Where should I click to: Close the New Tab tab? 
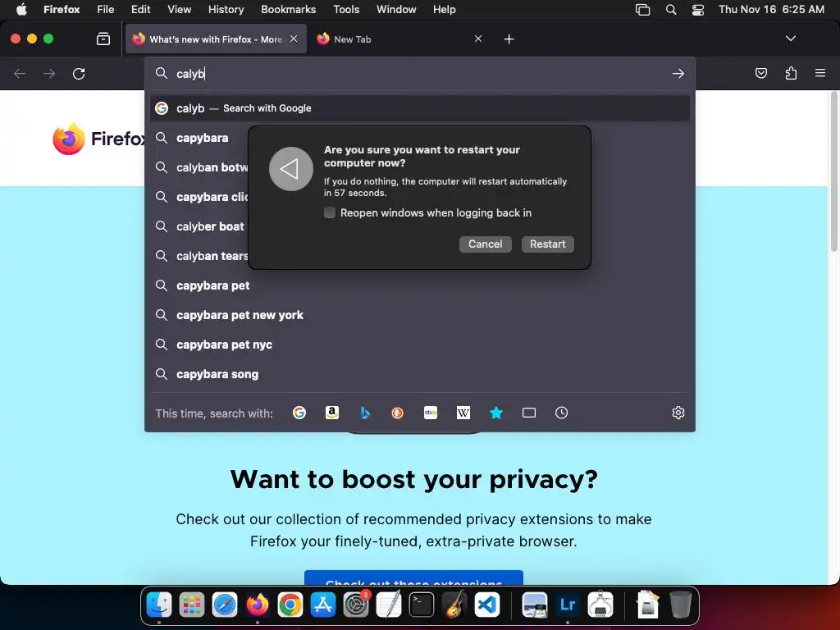pos(478,39)
